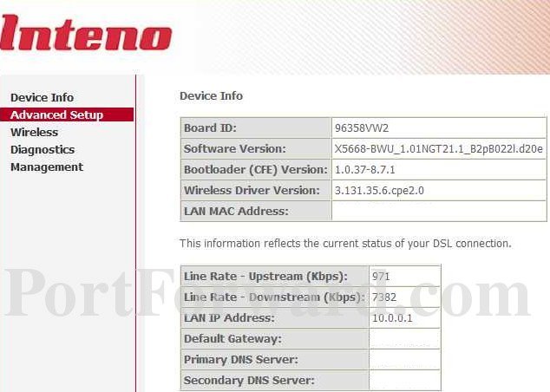Click the downstream line rate value 7382
The width and height of the screenshot is (550, 392).
click(384, 297)
